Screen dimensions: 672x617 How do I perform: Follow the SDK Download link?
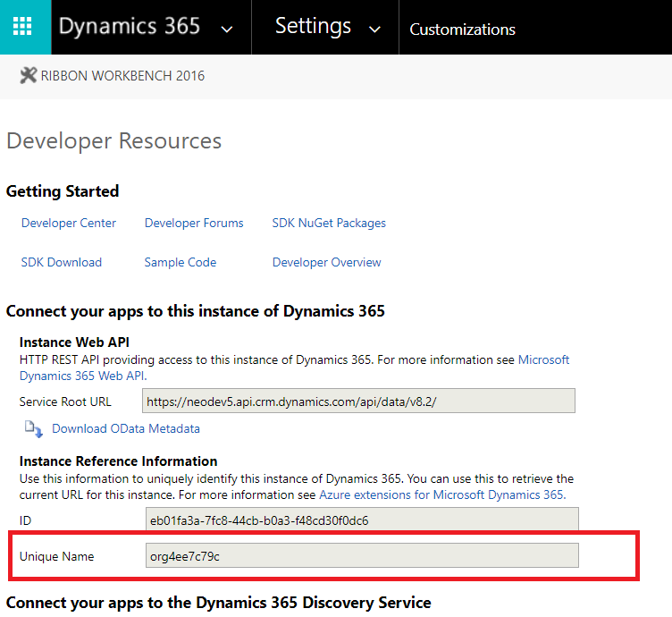[x=62, y=262]
